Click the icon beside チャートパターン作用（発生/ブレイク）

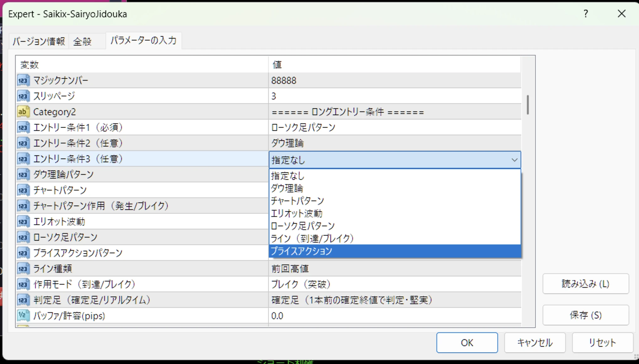click(x=23, y=206)
